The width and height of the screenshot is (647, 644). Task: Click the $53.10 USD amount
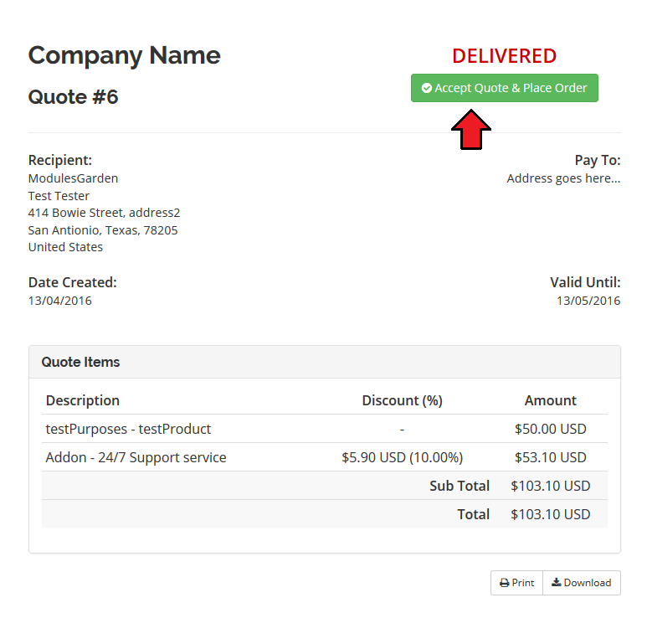tap(551, 457)
